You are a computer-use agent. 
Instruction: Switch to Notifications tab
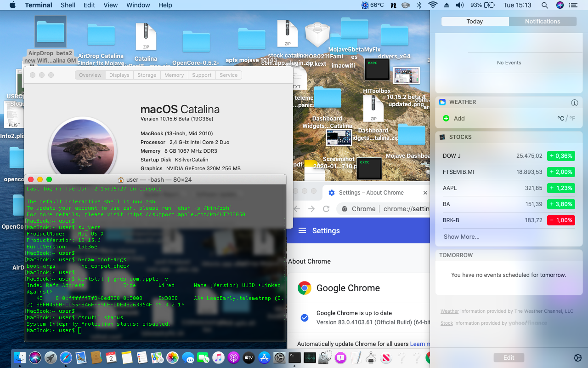coord(543,21)
